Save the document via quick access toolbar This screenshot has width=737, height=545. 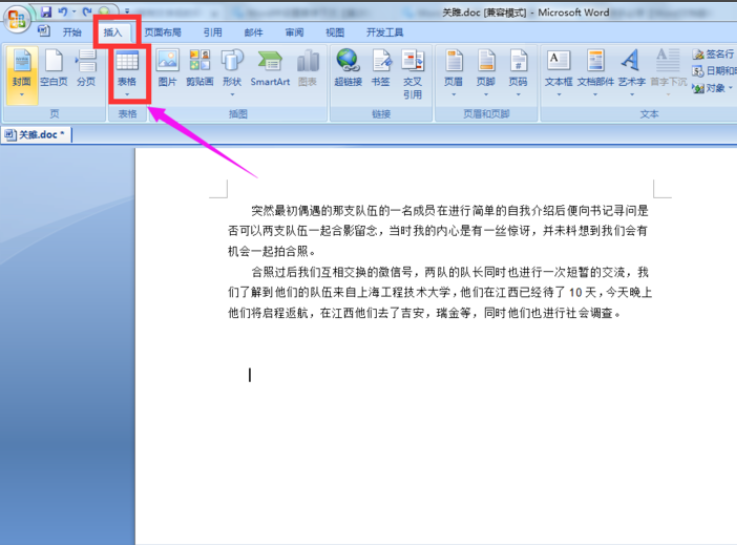point(46,11)
